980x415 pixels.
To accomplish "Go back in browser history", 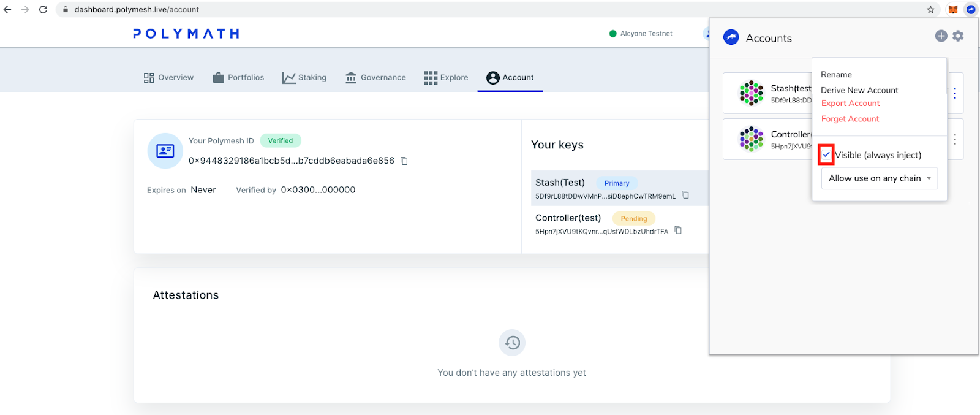I will coord(7,10).
